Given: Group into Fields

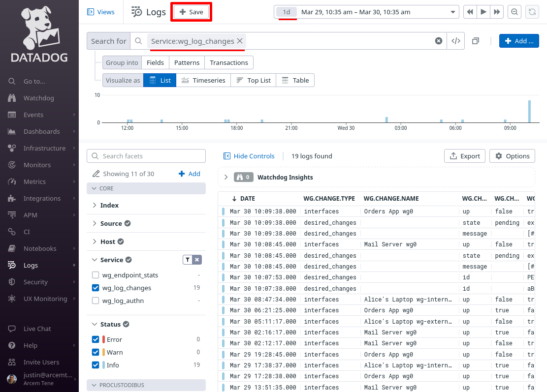Looking at the screenshot, I should click(155, 62).
